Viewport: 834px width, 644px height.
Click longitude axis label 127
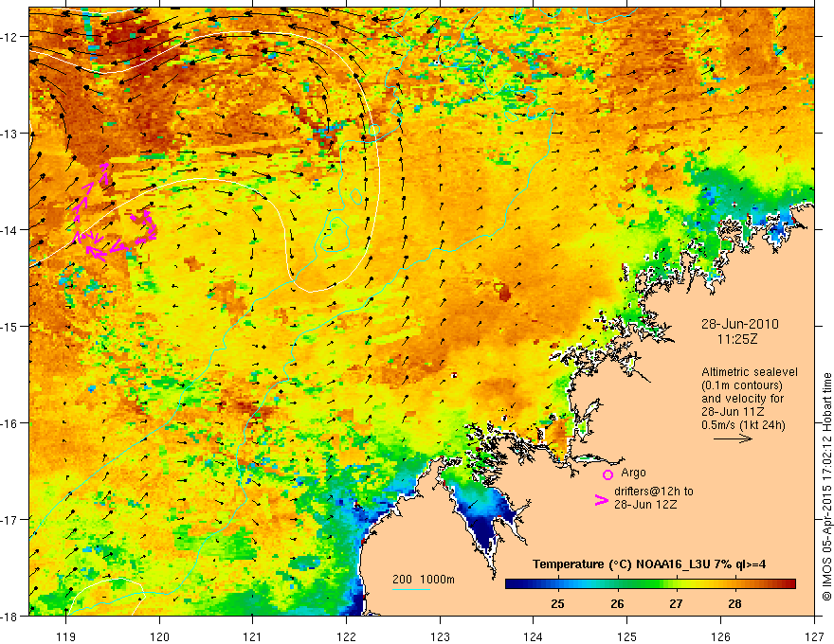(814, 636)
